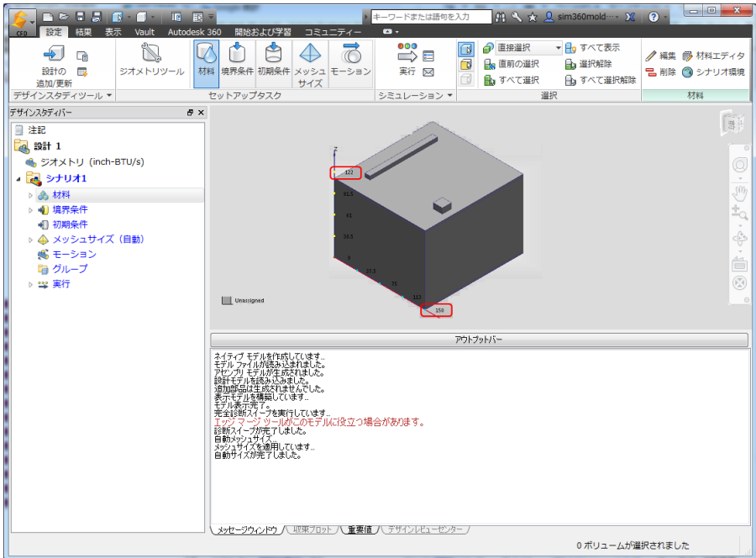The height and width of the screenshot is (558, 756).
Task: Open the コミュニティー tab
Action: coord(333,32)
